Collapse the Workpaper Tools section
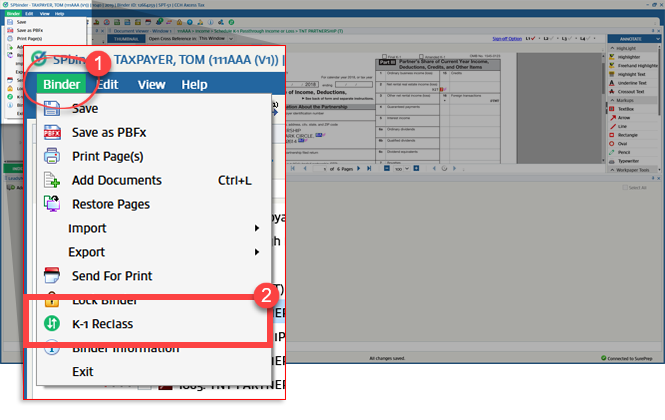This screenshot has height=420, width=665. point(612,170)
